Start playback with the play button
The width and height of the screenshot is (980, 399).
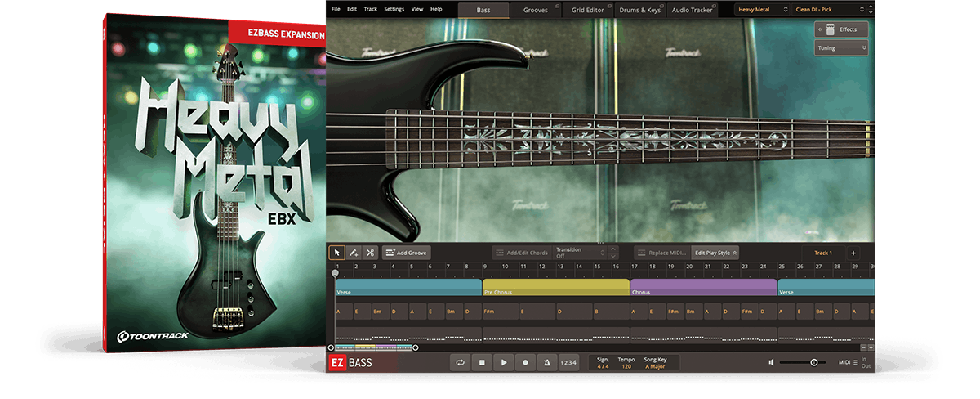(x=504, y=362)
